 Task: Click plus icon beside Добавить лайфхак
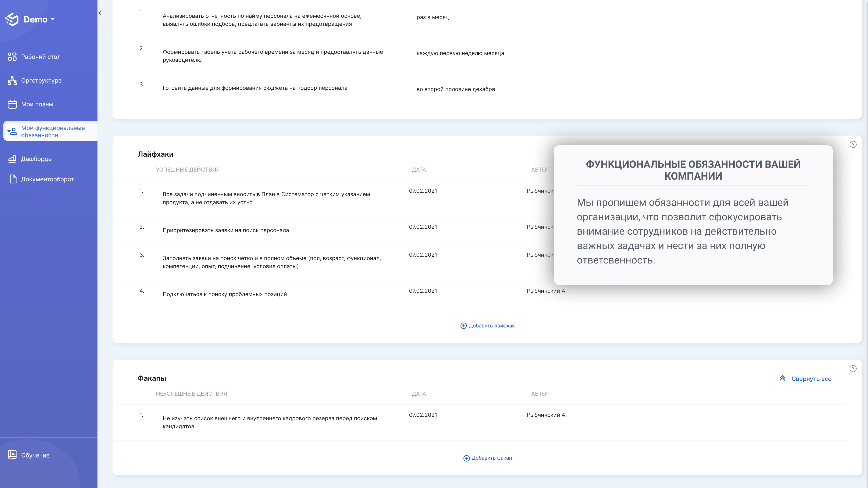[x=463, y=326]
